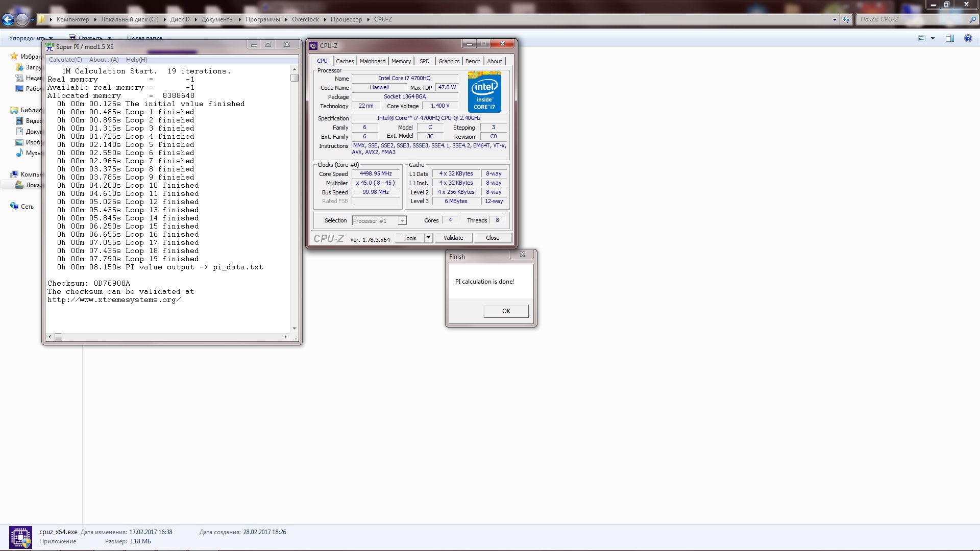Image resolution: width=980 pixels, height=551 pixels.
Task: Close the Finish dialog with its X
Action: 522,254
